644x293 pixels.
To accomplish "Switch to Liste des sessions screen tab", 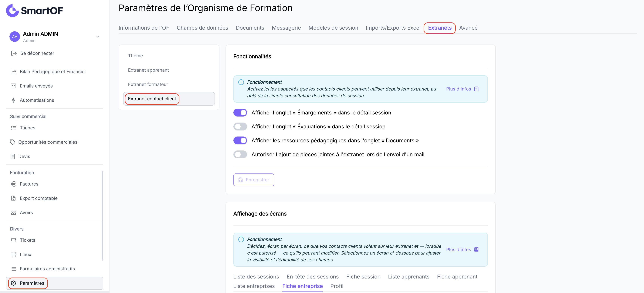I will 256,277.
